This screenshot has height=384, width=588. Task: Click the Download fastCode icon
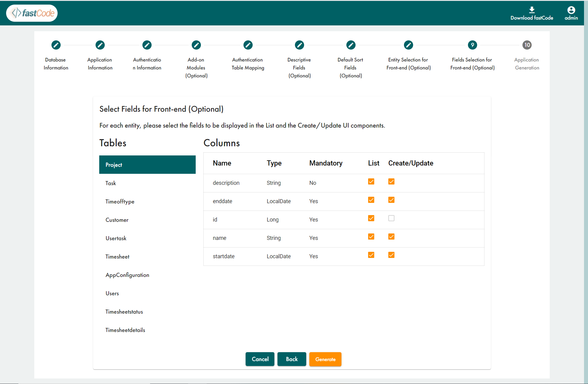pyautogui.click(x=532, y=10)
